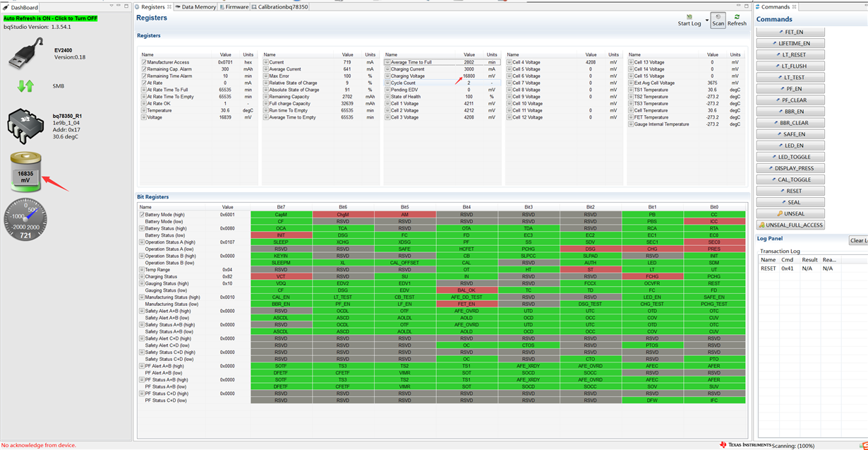Send the RESET command button
The width and height of the screenshot is (868, 450).
click(791, 191)
